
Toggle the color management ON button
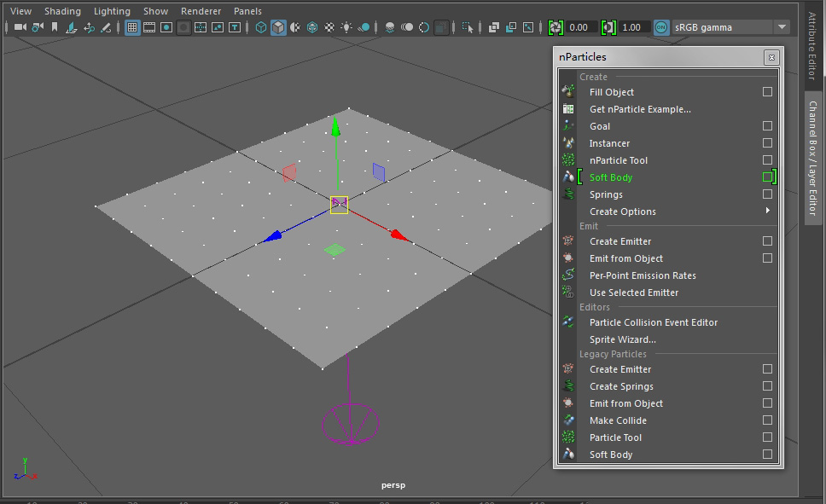[660, 27]
